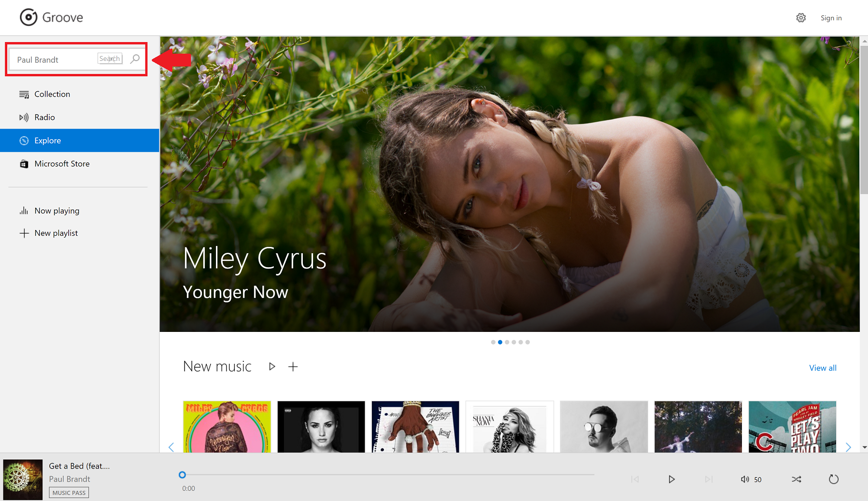Click View all for New music
Image resolution: width=868 pixels, height=501 pixels.
click(x=823, y=368)
